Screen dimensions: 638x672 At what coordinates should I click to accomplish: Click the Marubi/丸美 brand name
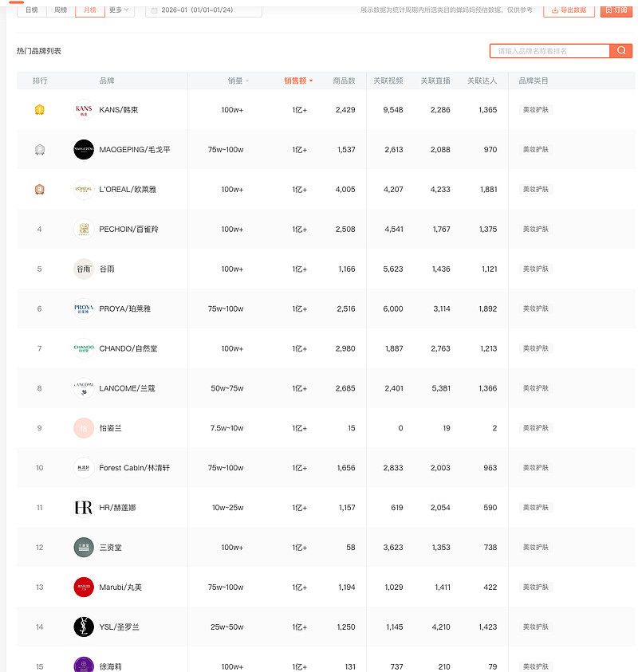point(120,588)
